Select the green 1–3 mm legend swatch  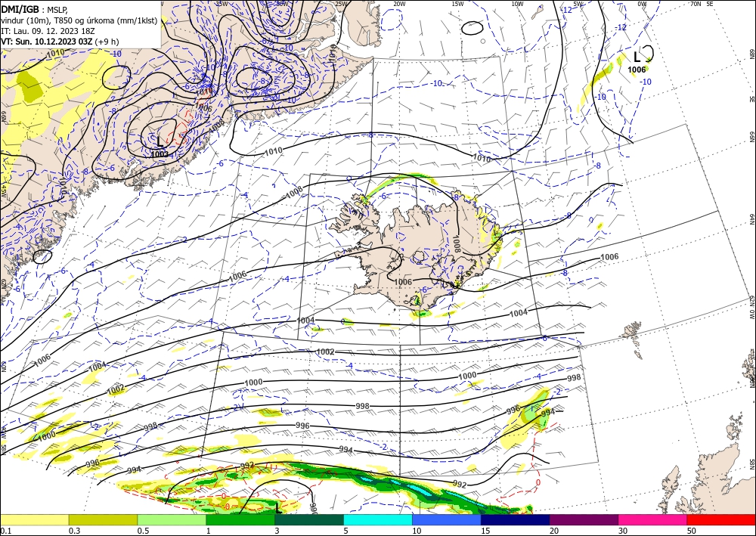[x=240, y=520]
